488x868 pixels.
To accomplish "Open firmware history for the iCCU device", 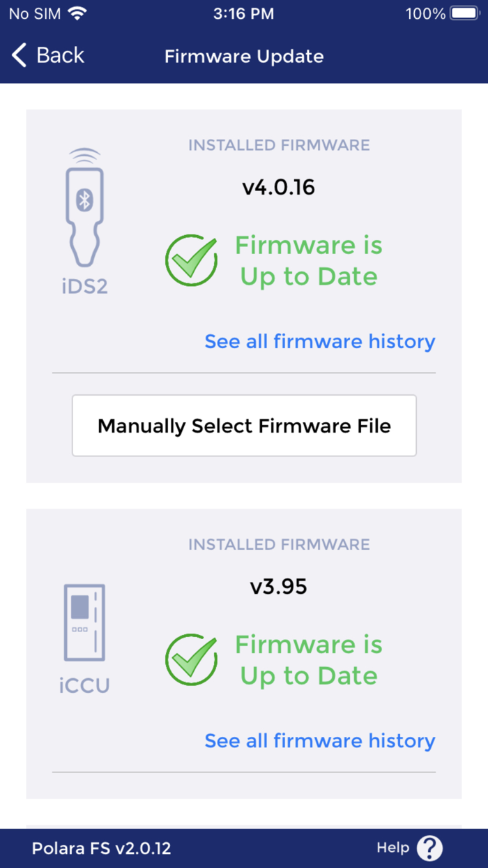I will pos(319,740).
